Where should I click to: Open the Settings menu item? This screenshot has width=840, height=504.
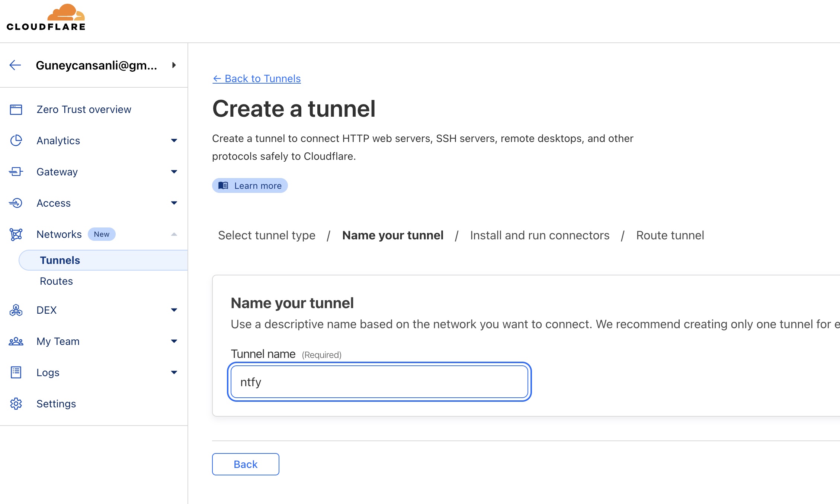[x=56, y=404]
